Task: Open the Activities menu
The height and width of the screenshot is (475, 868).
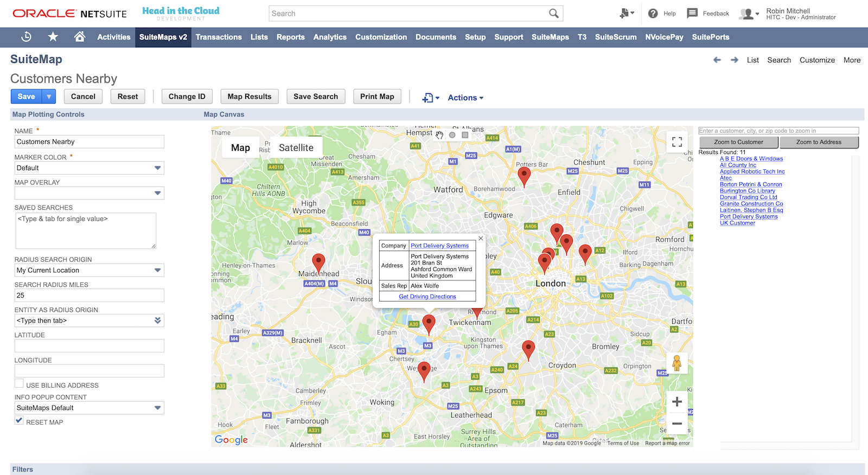Action: click(x=114, y=37)
